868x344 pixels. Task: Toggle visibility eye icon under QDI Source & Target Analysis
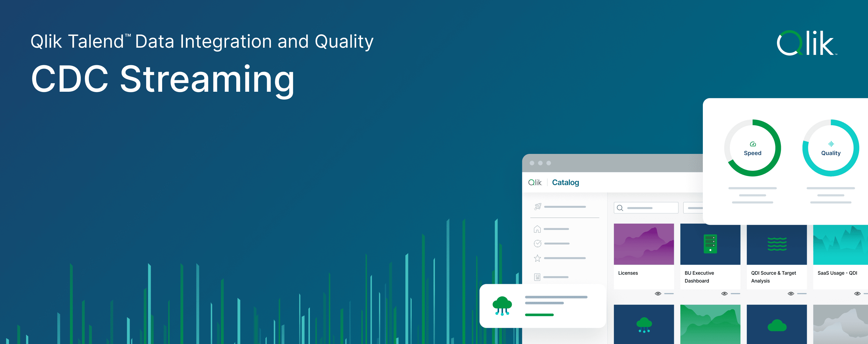click(x=791, y=294)
